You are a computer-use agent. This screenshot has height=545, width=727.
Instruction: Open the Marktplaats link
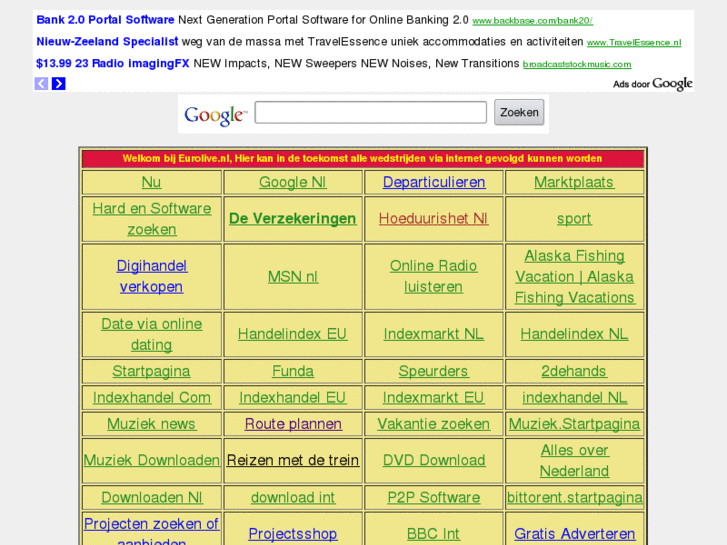click(x=574, y=182)
